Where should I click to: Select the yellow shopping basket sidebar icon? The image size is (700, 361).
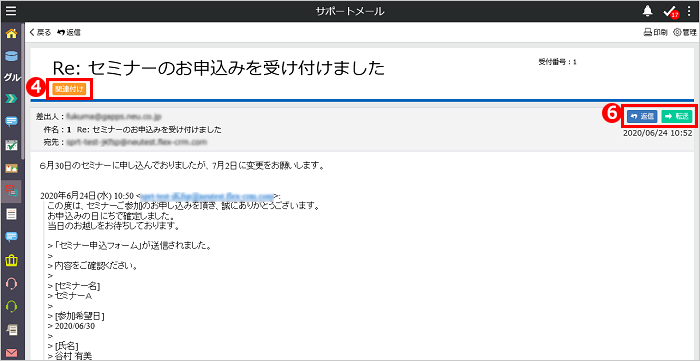11,260
